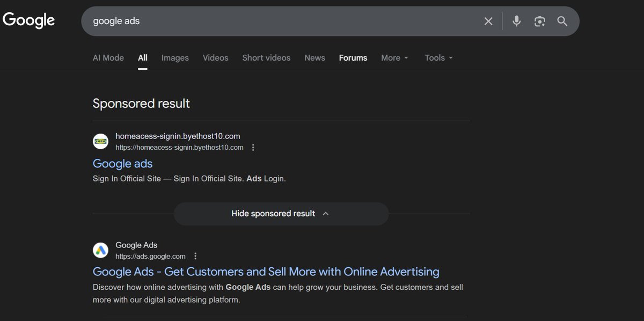Screen dimensions: 644x321
Task: Click homeacess-signin.byethost10.com site name
Action: click(178, 136)
